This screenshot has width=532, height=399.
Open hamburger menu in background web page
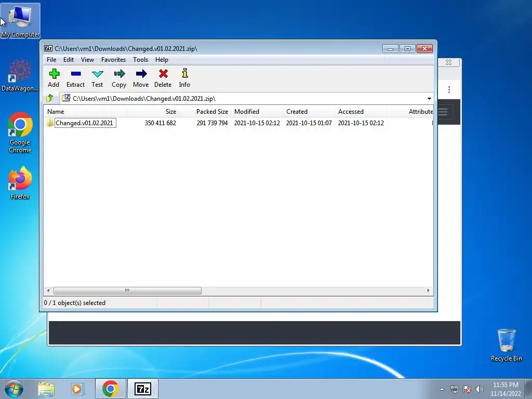pos(443,112)
